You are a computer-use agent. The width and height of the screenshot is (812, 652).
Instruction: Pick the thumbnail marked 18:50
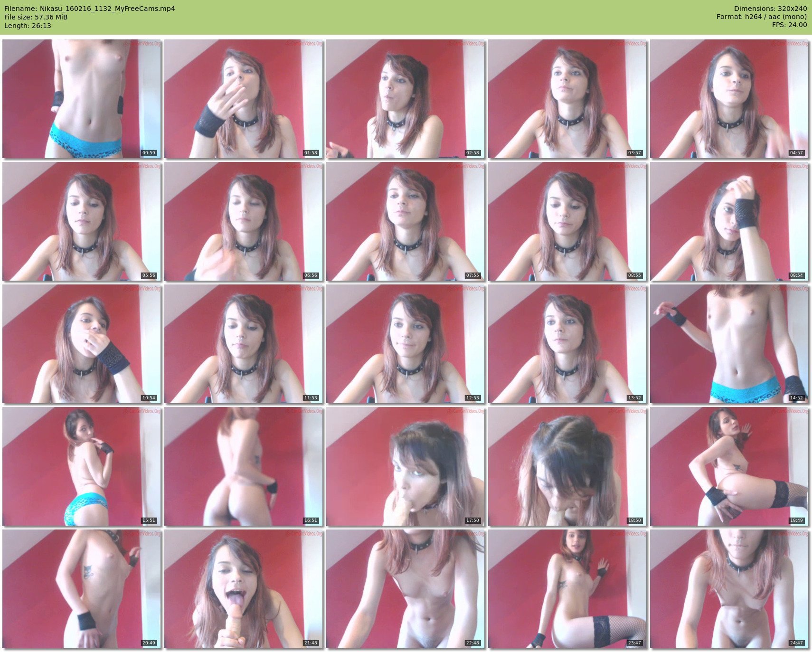coord(567,466)
